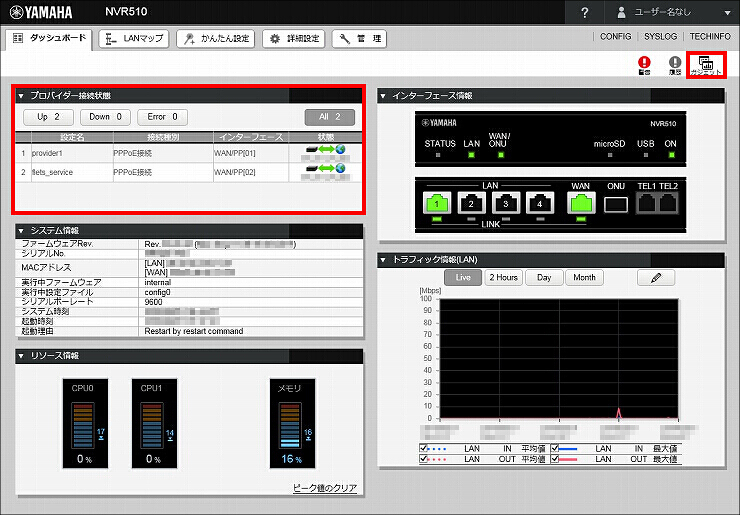Click the 設定名 column header
Image resolution: width=740 pixels, height=515 pixels.
72,137
